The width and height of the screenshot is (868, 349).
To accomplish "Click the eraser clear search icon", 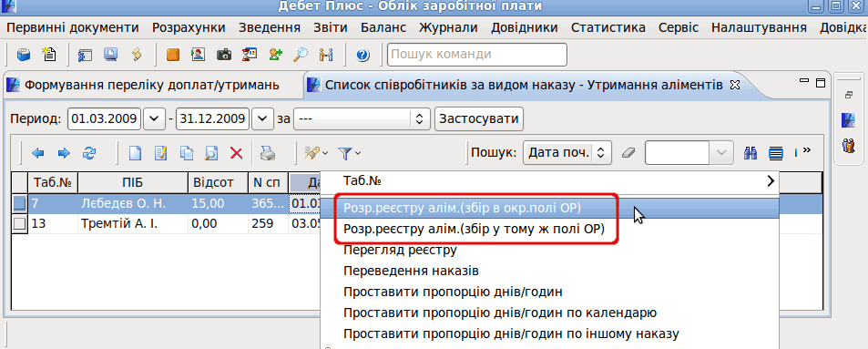I will (x=628, y=153).
